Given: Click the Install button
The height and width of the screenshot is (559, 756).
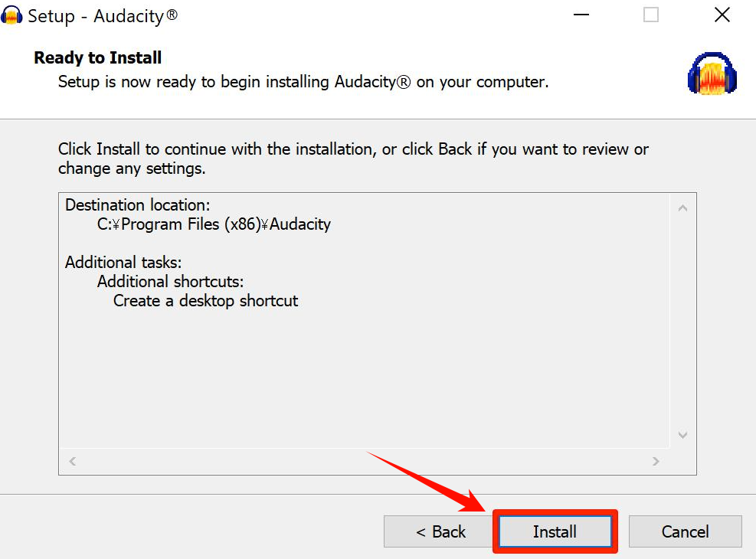Looking at the screenshot, I should [x=555, y=531].
